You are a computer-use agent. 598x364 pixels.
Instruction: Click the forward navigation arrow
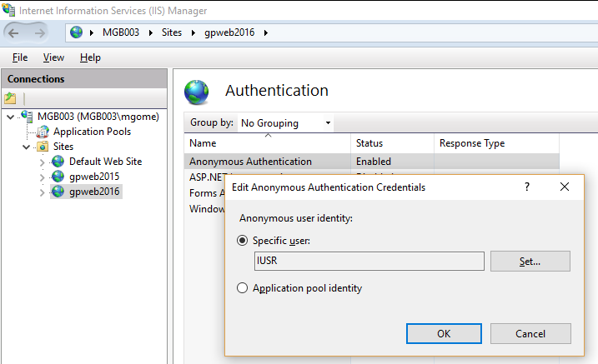[40, 33]
